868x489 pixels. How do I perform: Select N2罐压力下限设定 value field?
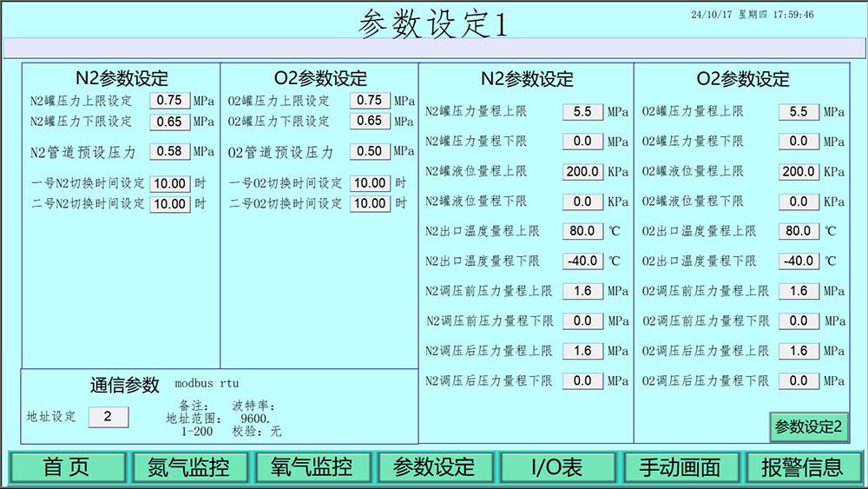point(170,122)
